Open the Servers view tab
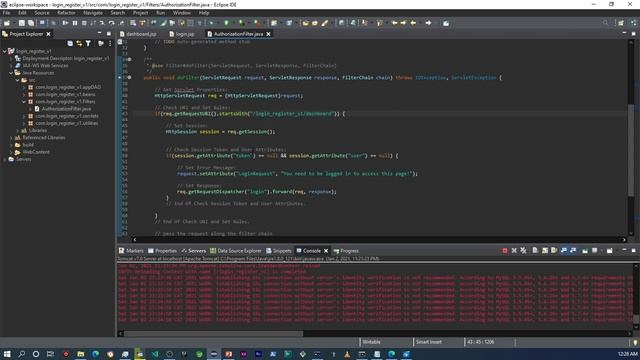The height and width of the screenshot is (360, 640). coord(193,251)
